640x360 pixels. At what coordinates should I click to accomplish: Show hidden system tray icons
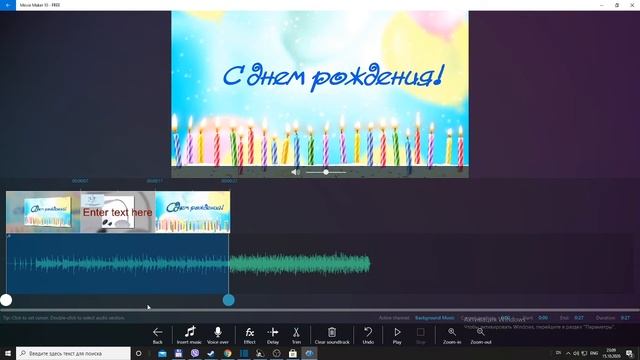568,353
